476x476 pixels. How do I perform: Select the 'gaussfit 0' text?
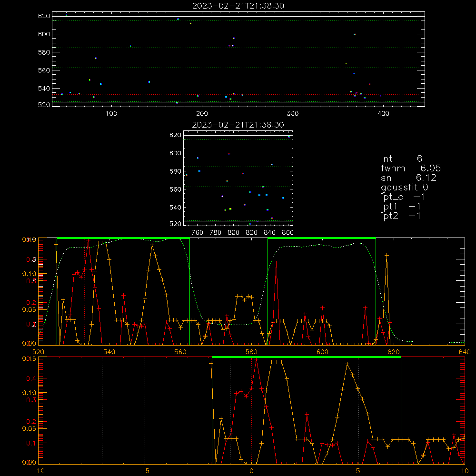pyautogui.click(x=404, y=187)
